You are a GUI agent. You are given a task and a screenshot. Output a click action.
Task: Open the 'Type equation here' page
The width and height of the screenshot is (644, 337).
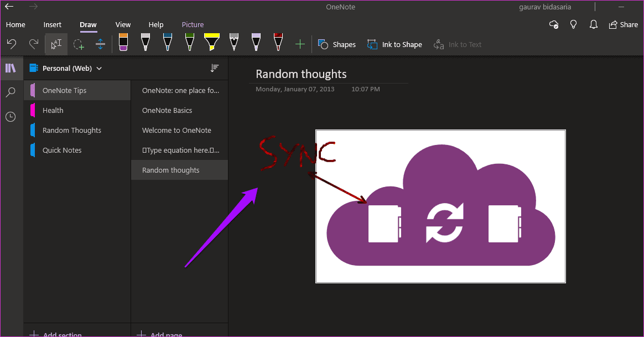tap(179, 151)
